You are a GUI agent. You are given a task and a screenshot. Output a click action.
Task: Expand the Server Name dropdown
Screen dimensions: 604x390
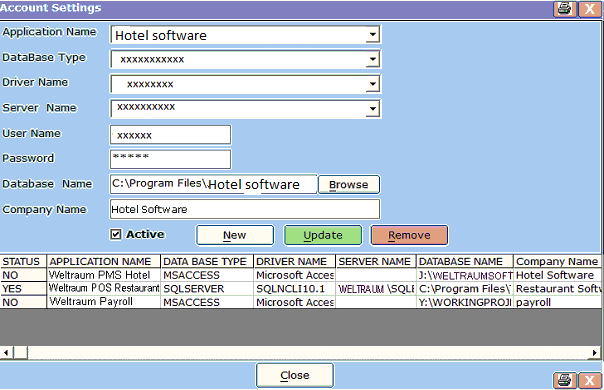click(x=372, y=109)
